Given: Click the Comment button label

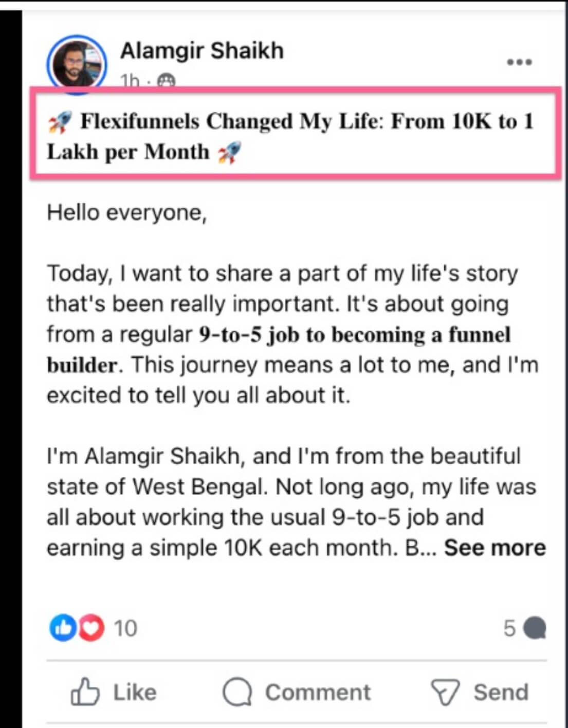Looking at the screenshot, I should click(318, 692).
